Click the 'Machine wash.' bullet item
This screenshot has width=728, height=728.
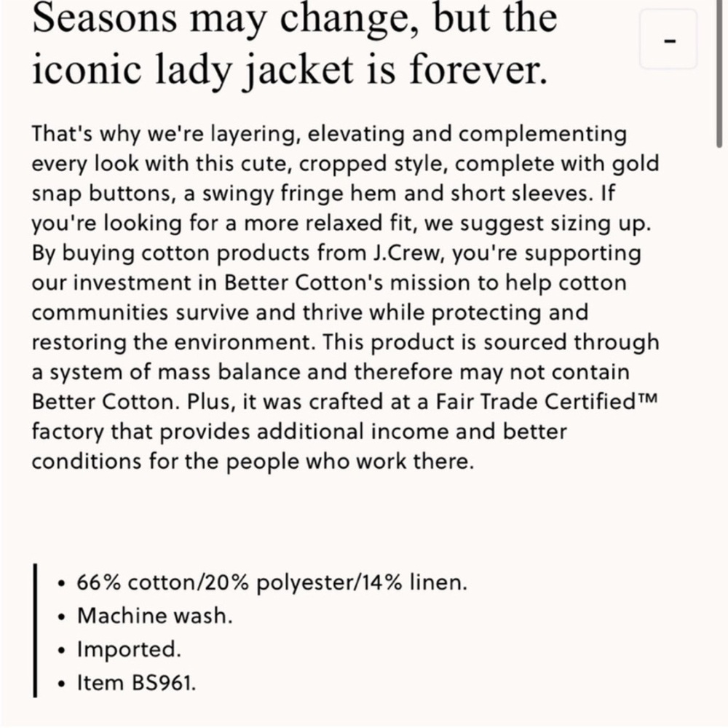(154, 616)
